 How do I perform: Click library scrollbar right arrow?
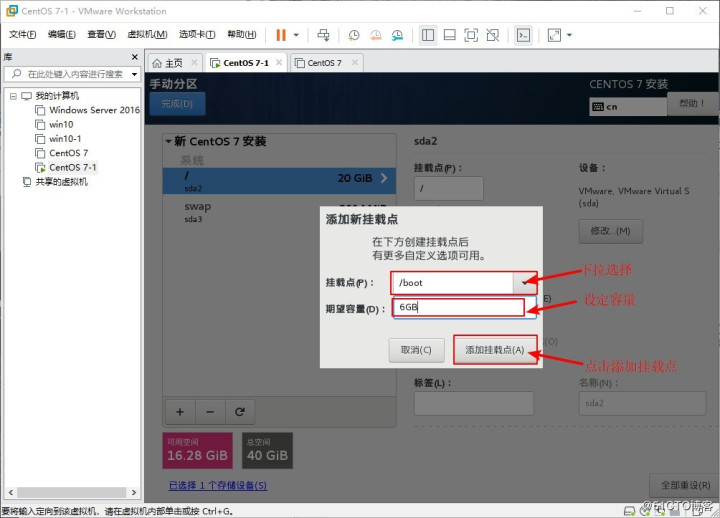click(x=134, y=492)
